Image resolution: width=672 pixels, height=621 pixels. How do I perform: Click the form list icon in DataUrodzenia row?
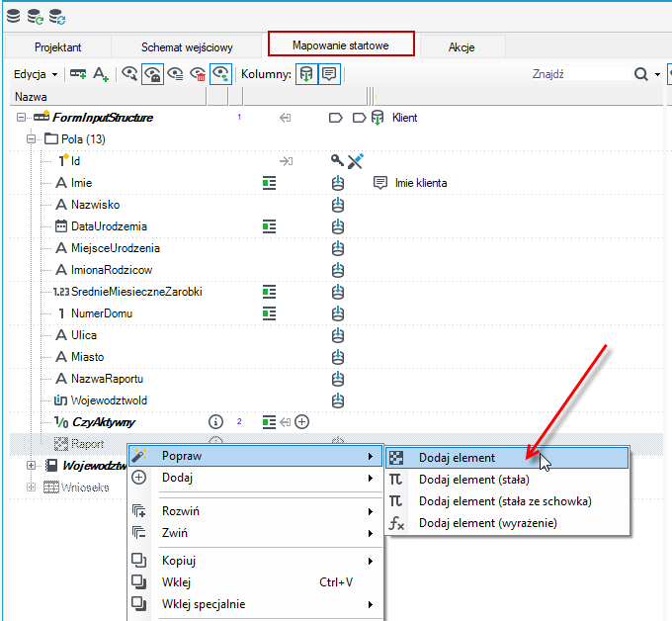[x=269, y=226]
